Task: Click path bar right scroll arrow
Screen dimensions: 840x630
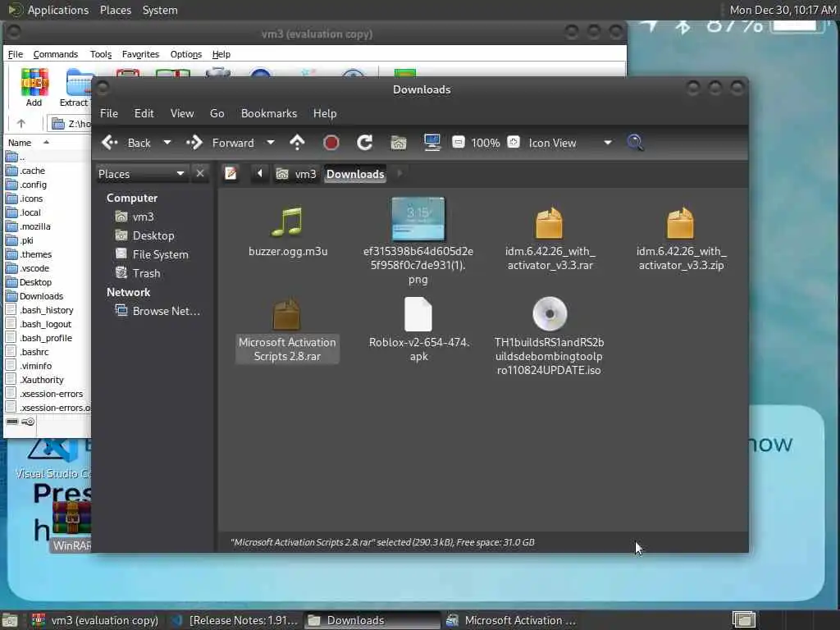Action: pyautogui.click(x=399, y=173)
